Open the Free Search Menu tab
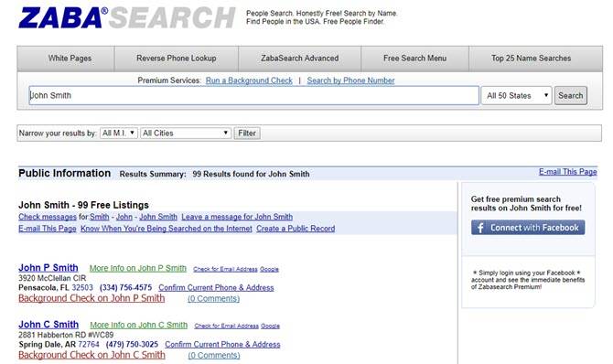The height and width of the screenshot is (364, 613). [414, 59]
